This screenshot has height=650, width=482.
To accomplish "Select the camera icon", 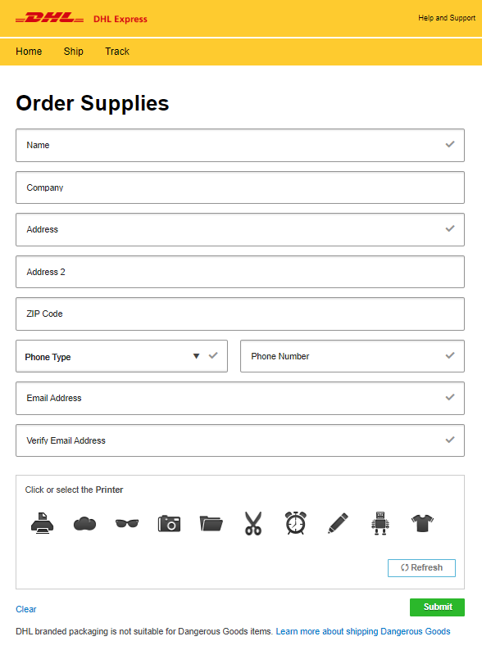I will pos(169,524).
